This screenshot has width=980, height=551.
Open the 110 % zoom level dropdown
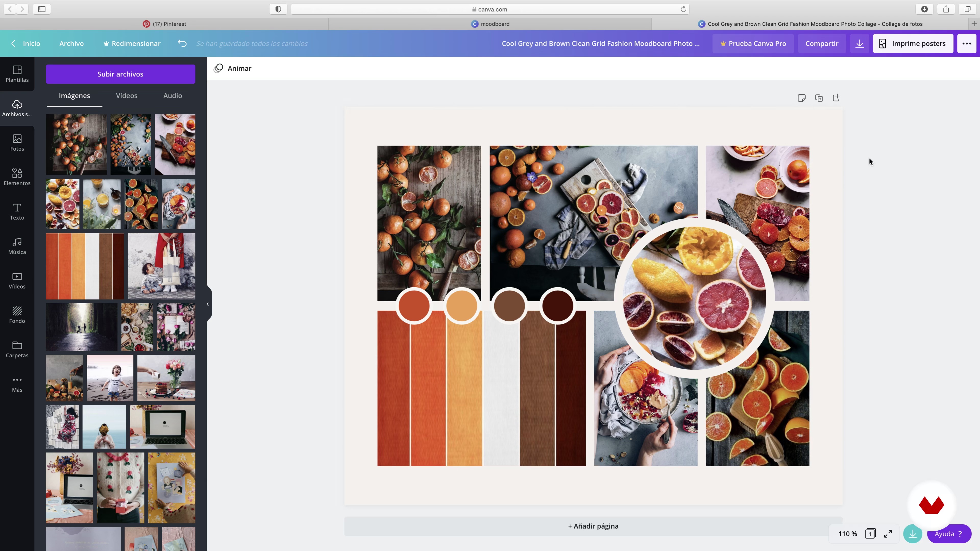coord(848,533)
